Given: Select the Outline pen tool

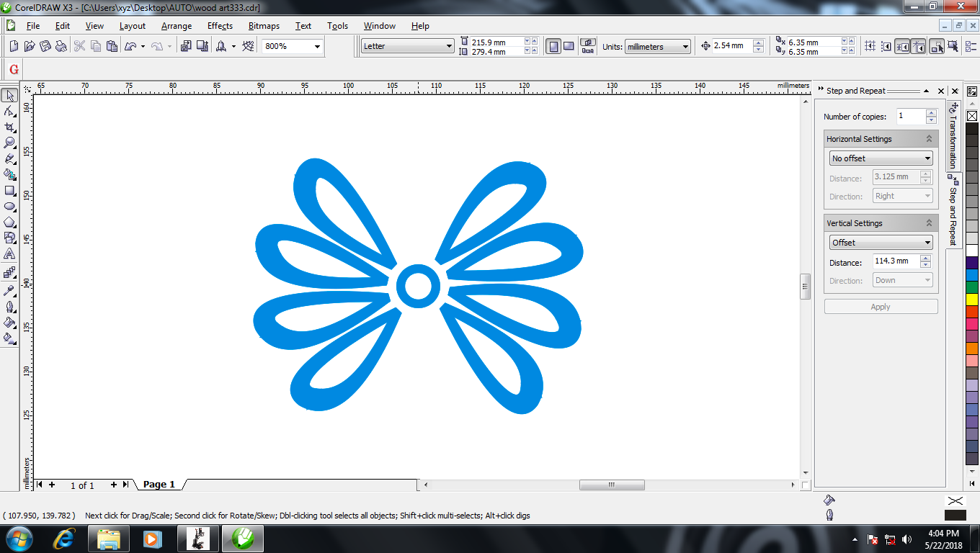Looking at the screenshot, I should [x=9, y=306].
